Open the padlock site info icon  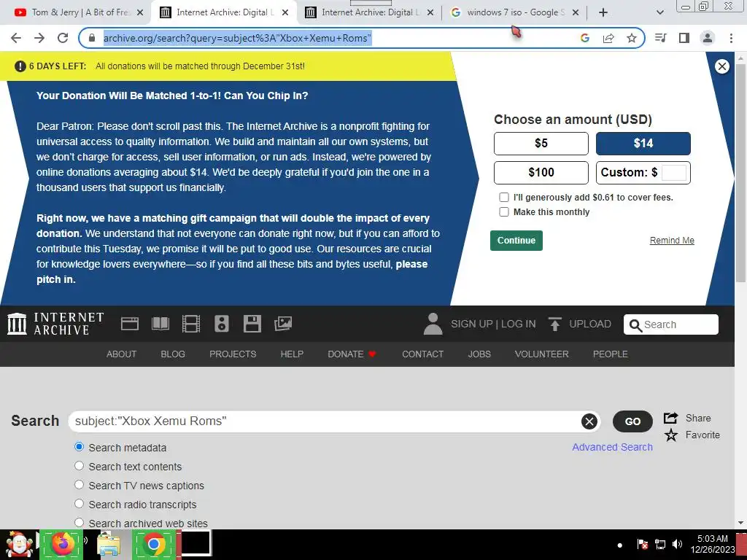point(92,38)
